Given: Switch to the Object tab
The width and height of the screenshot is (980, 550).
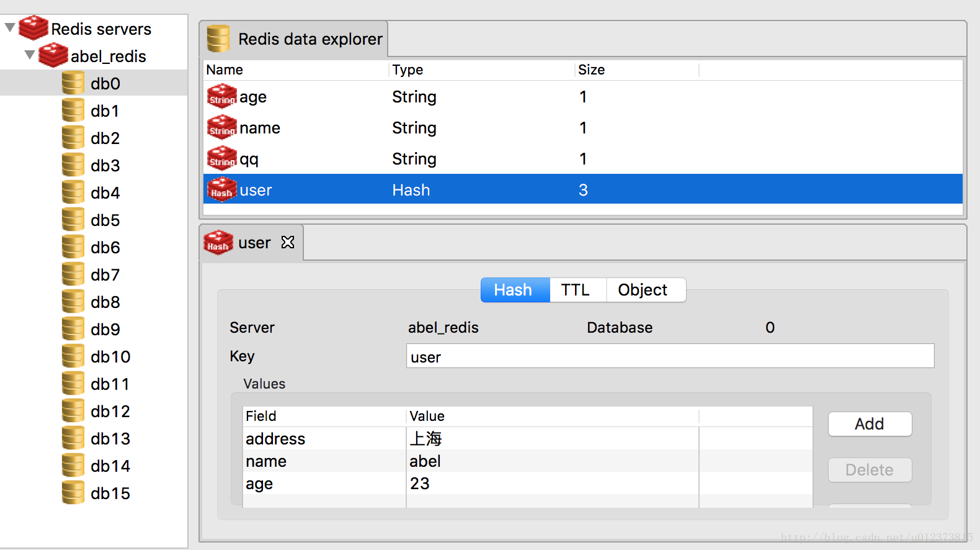Looking at the screenshot, I should point(645,290).
